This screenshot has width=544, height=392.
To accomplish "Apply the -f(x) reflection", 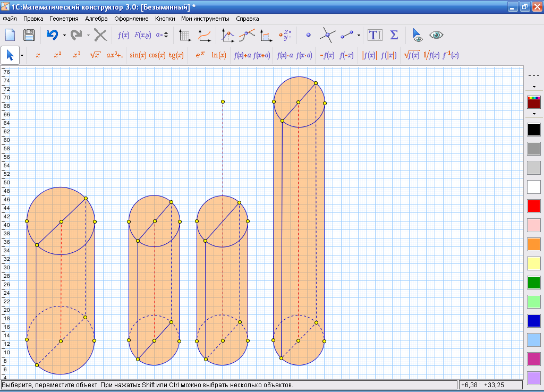I will point(327,55).
